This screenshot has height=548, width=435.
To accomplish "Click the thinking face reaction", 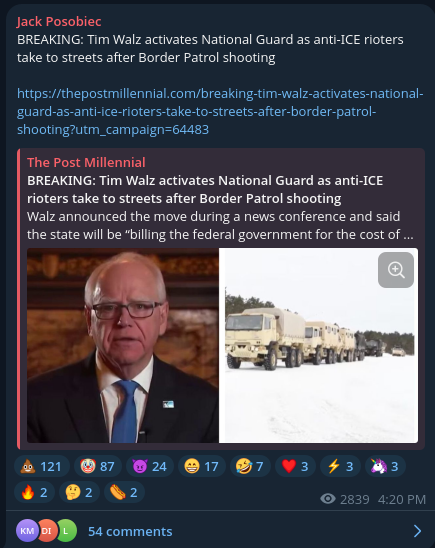I will point(79,492).
